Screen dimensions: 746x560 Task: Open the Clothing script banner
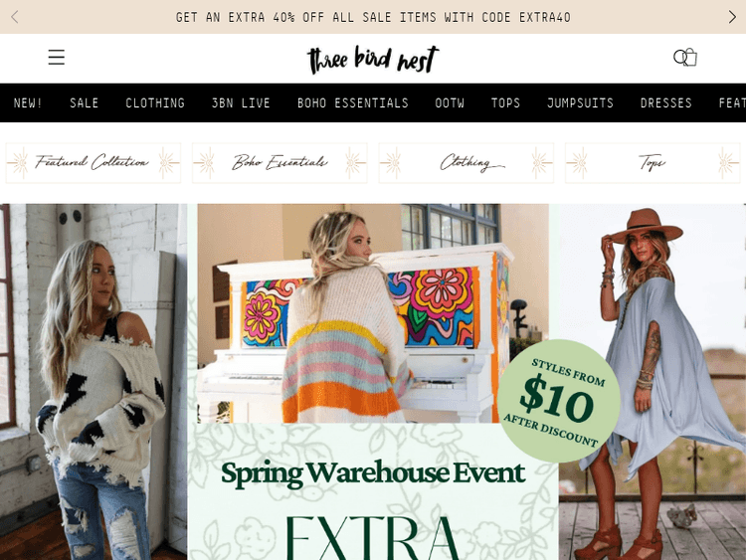[466, 163]
